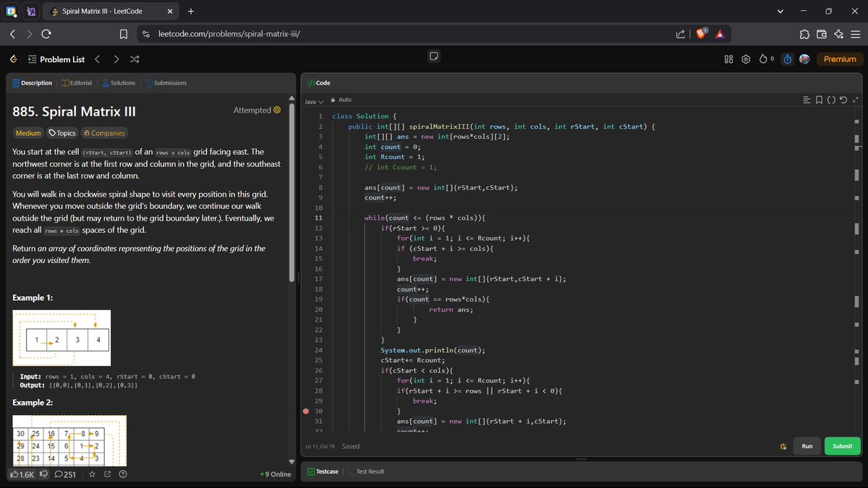The image size is (868, 488).
Task: Submit the solution
Action: coord(841,446)
